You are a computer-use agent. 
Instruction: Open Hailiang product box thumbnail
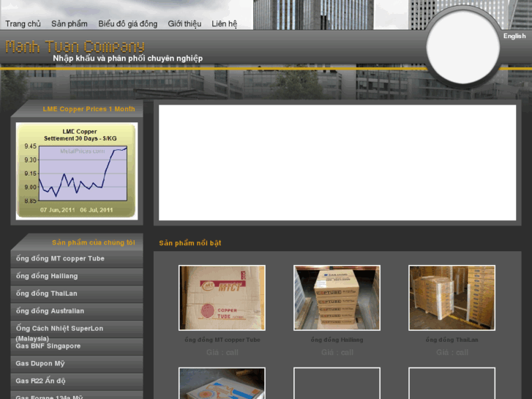point(337,298)
